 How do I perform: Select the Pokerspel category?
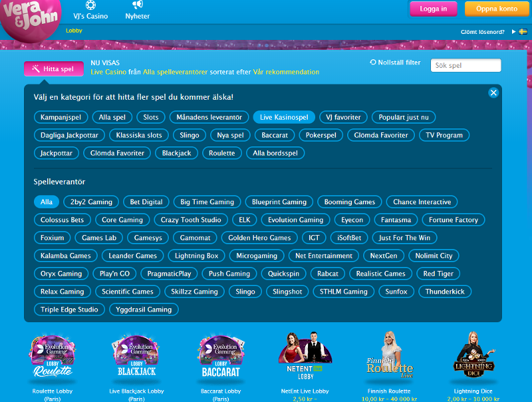coord(321,135)
